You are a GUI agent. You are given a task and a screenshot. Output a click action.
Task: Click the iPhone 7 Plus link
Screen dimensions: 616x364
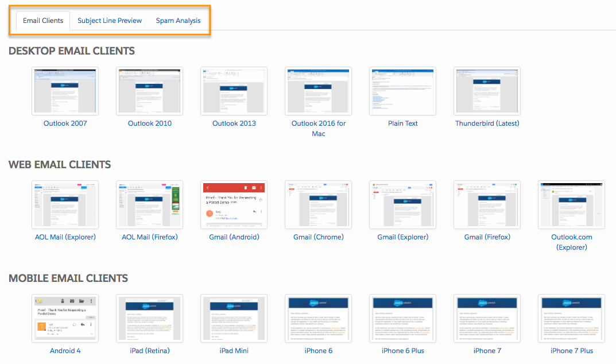(x=572, y=351)
